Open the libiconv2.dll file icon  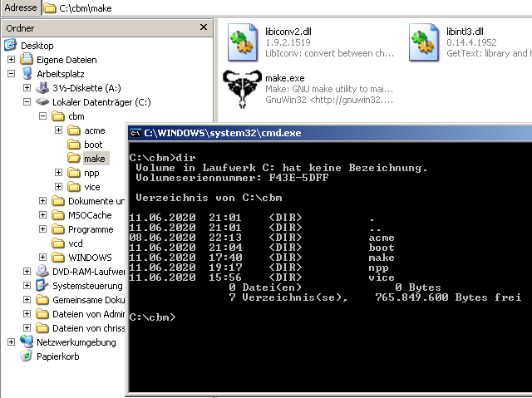click(243, 42)
